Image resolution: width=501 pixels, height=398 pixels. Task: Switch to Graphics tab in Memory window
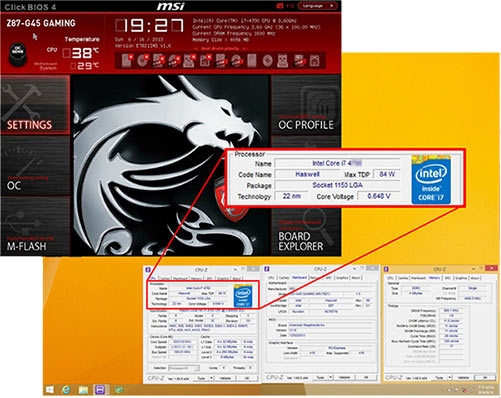[x=461, y=278]
